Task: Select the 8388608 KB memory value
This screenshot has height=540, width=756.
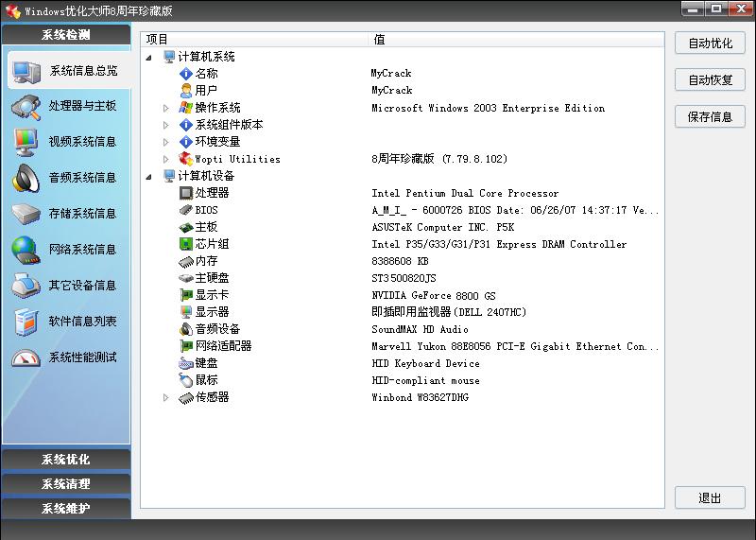Action: (x=400, y=262)
